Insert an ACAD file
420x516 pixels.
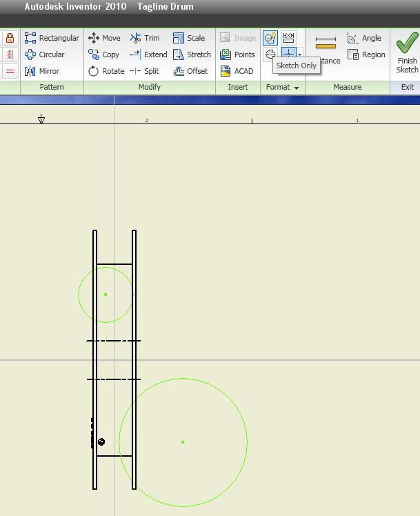click(x=237, y=71)
